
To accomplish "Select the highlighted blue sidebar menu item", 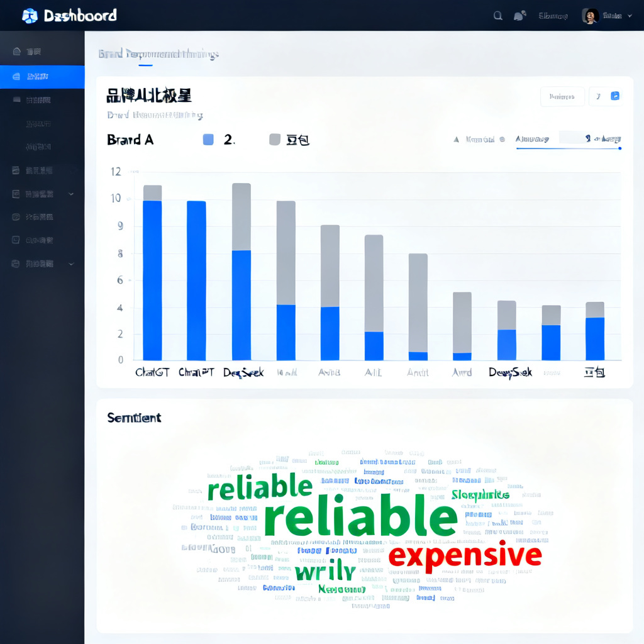I will pos(42,77).
